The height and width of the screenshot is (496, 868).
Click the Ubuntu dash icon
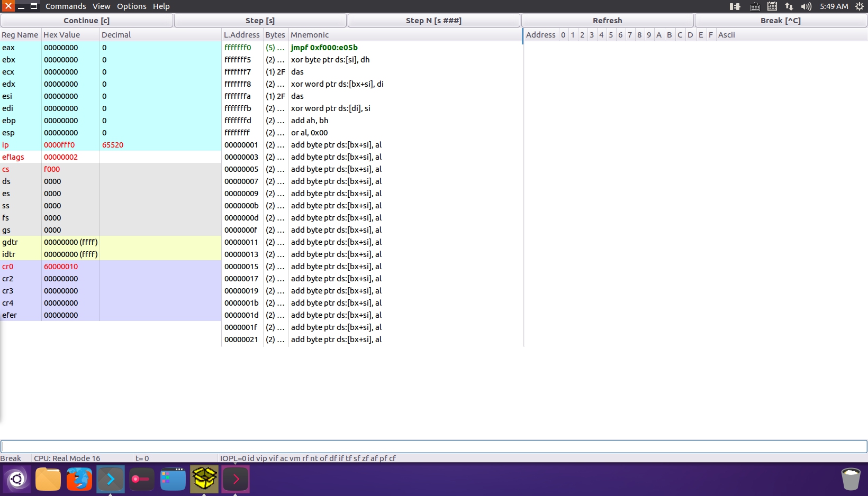[x=17, y=479]
